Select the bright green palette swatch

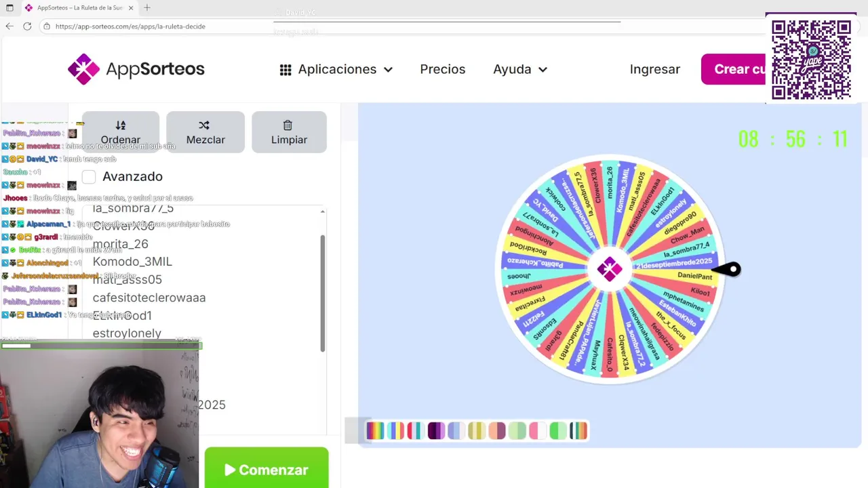[558, 430]
